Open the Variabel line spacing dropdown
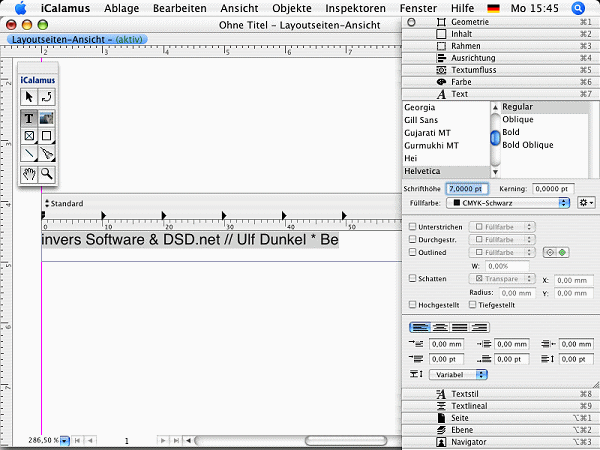600x450 pixels. click(458, 375)
